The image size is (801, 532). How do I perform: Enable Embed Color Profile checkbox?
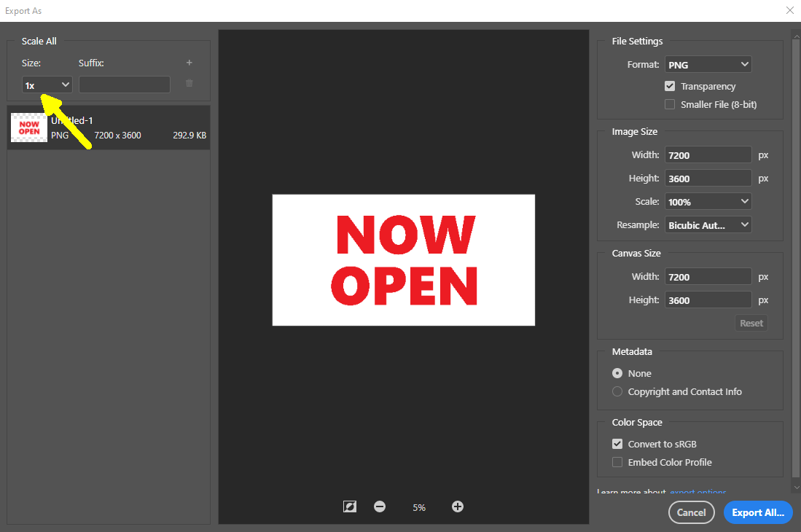(x=617, y=462)
